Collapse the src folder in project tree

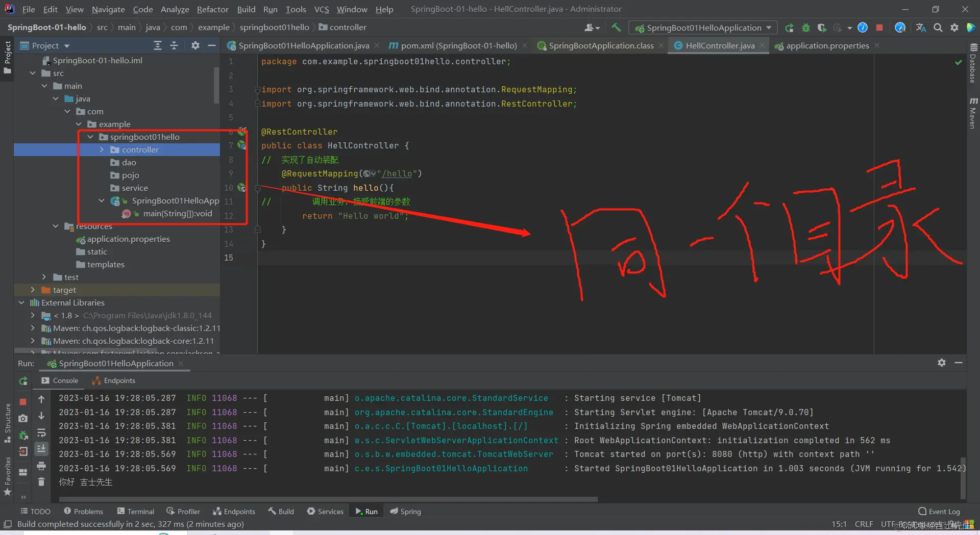pyautogui.click(x=33, y=73)
